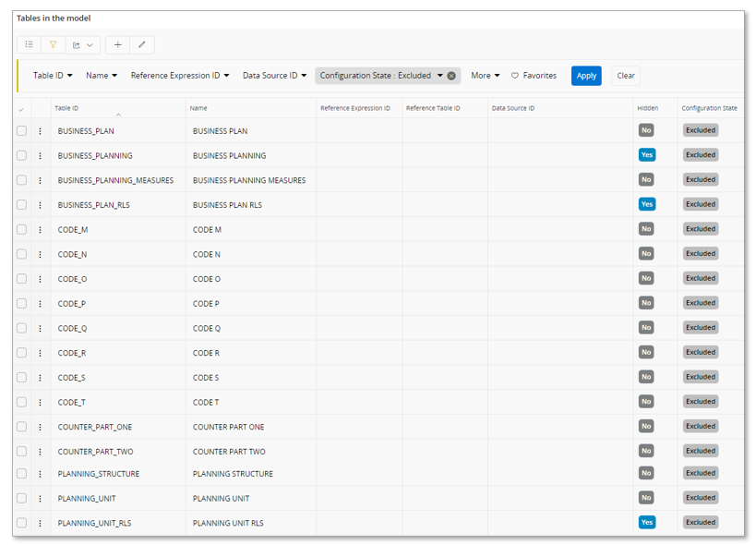Open row actions menu for BUSINESS_PLAN
The width and height of the screenshot is (756, 545).
click(x=41, y=131)
